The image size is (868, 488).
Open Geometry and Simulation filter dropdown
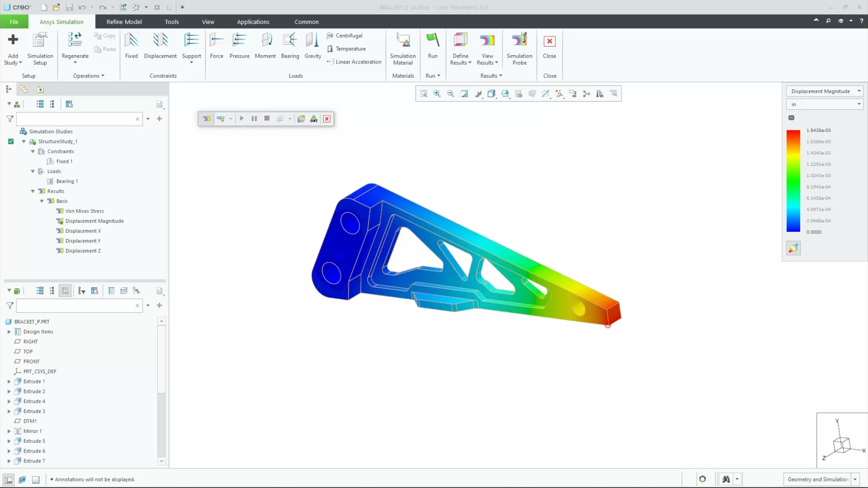pos(855,479)
